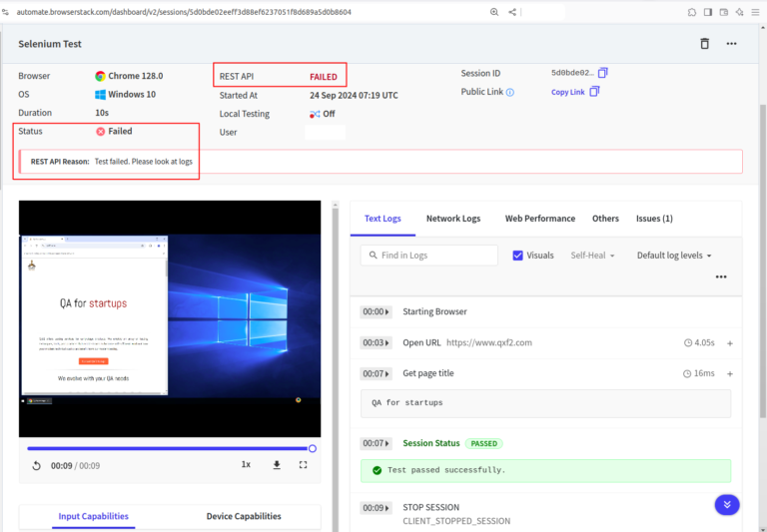The width and height of the screenshot is (767, 532).
Task: Click the browser zoom magnifier icon
Action: click(494, 12)
